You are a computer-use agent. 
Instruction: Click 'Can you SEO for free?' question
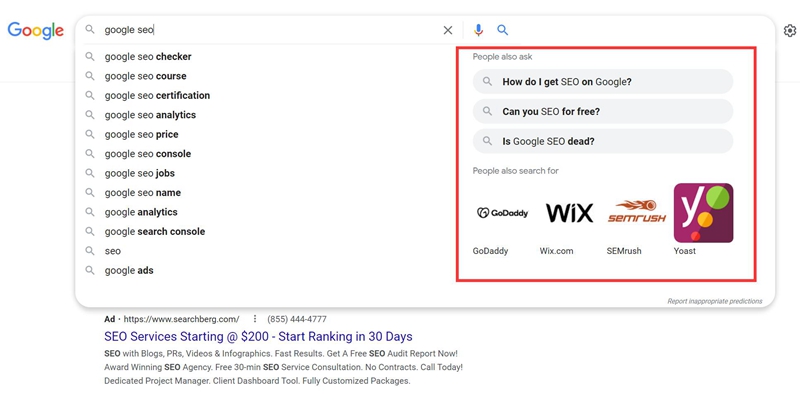[603, 111]
